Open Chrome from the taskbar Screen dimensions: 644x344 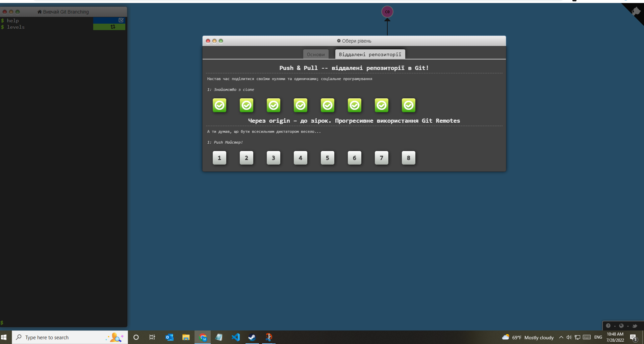[203, 337]
